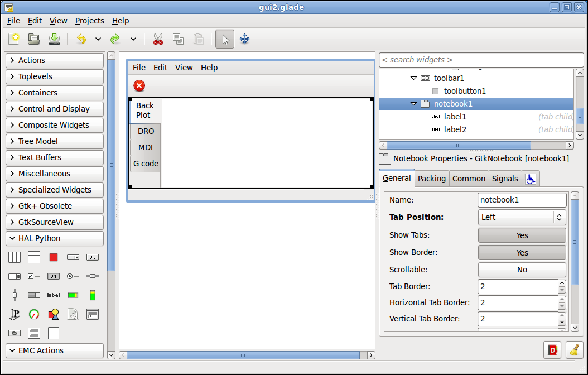Pick the HAL vertical scale widget

(x=15, y=295)
